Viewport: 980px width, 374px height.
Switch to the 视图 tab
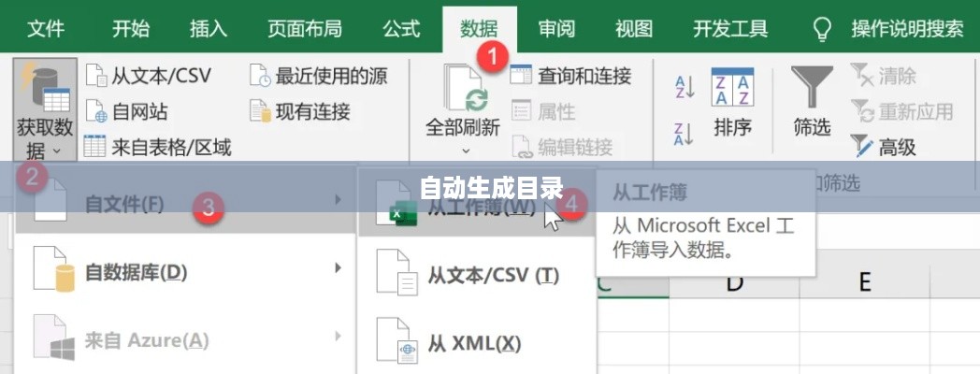tap(634, 29)
